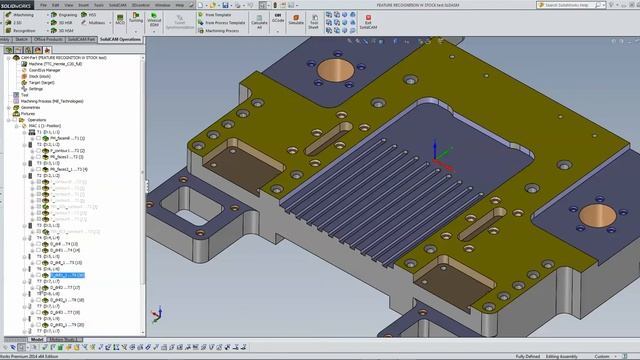Switch to the SolidCAM Part tab
The width and height of the screenshot is (640, 360).
(x=81, y=40)
